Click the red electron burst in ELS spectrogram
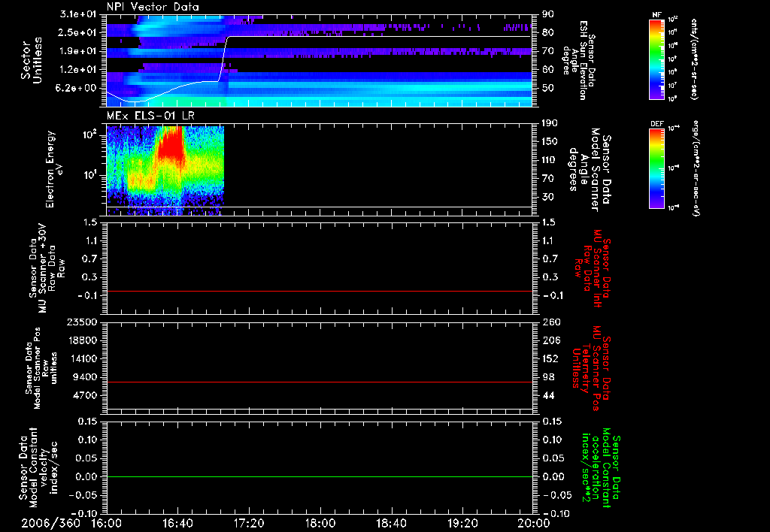 [171, 144]
